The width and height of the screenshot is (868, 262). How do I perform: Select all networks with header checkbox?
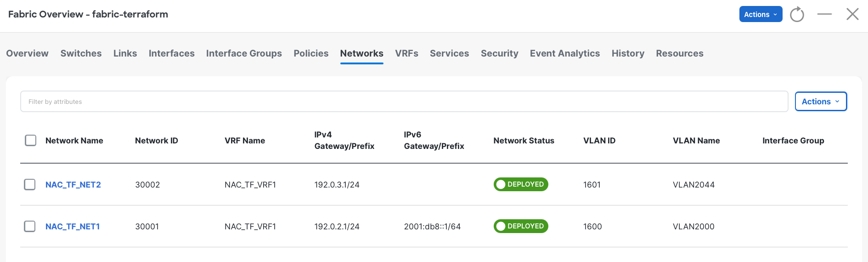point(30,140)
